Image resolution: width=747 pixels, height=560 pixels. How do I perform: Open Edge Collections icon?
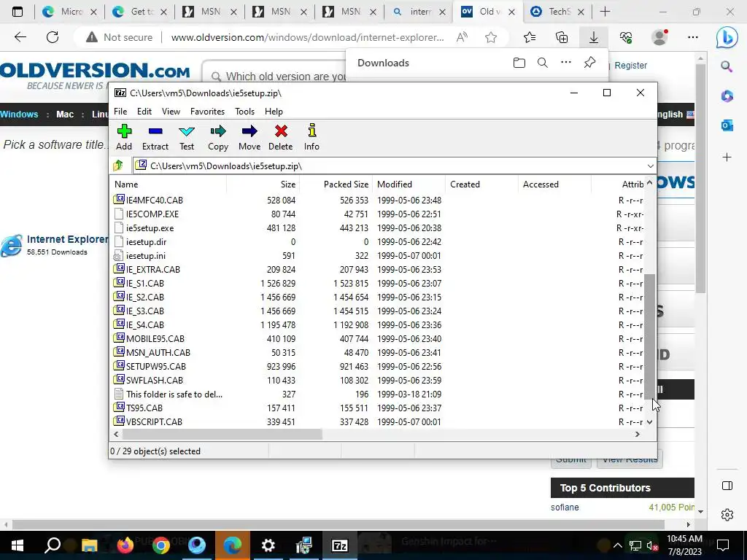[562, 37]
